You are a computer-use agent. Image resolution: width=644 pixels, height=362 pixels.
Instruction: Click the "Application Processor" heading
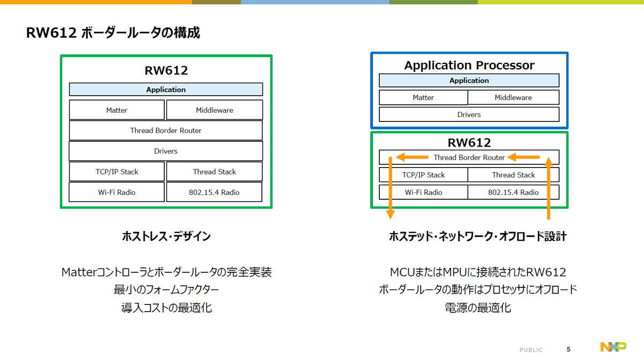[x=469, y=66]
